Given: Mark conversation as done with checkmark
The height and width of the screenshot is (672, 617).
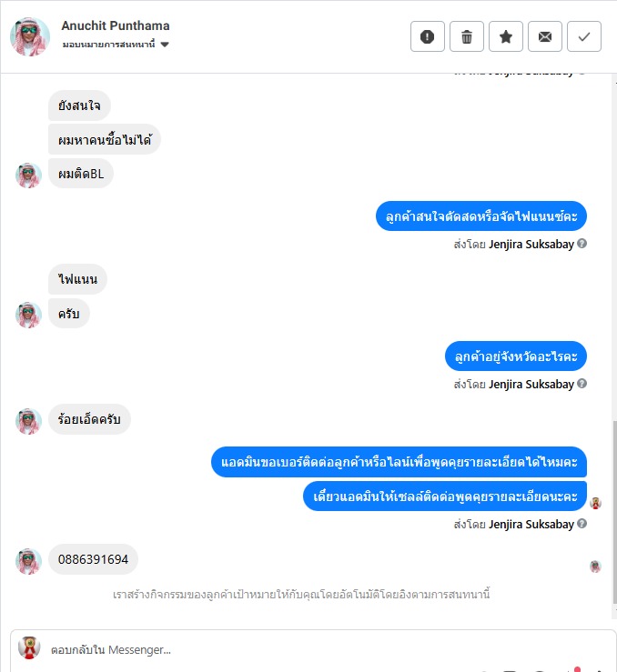Looking at the screenshot, I should [x=584, y=36].
